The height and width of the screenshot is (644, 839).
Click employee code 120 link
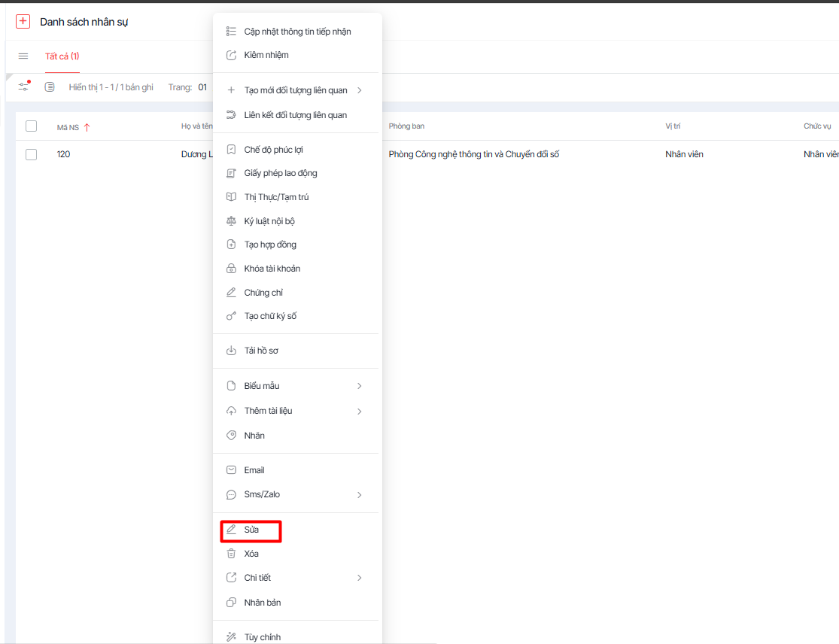63,154
